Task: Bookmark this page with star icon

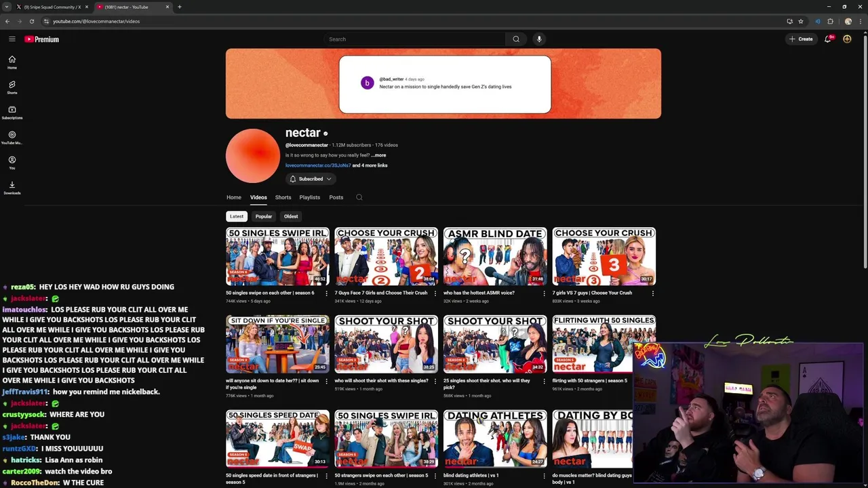Action: pyautogui.click(x=801, y=21)
